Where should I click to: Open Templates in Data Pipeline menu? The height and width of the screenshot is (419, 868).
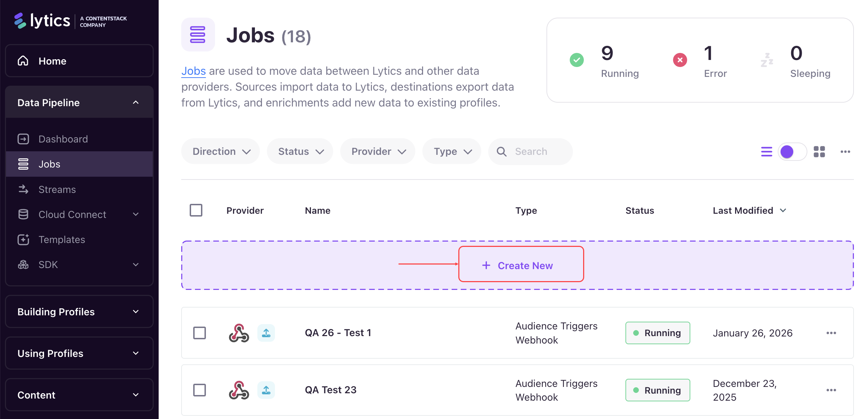[62, 239]
